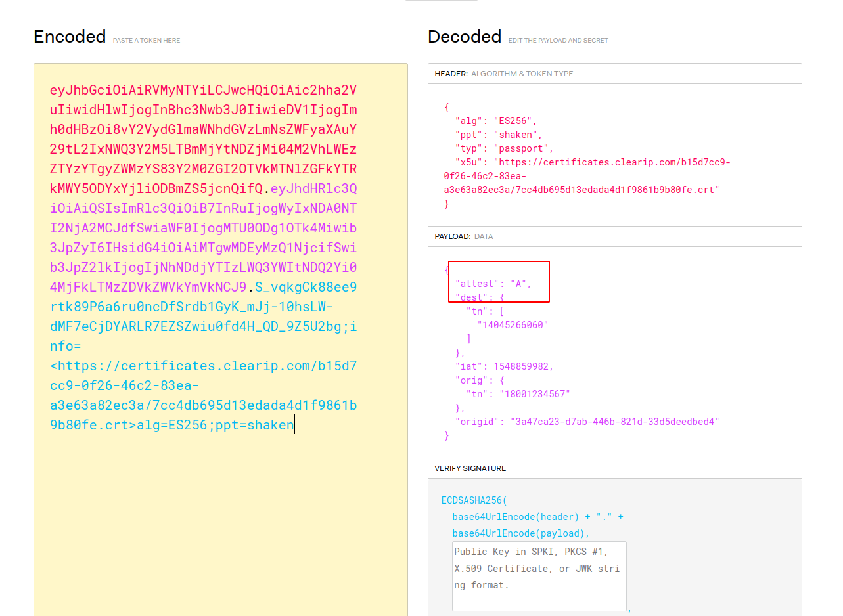Click the "VERIFY SIGNATURE" section label
This screenshot has height=616, width=843.
coord(470,468)
